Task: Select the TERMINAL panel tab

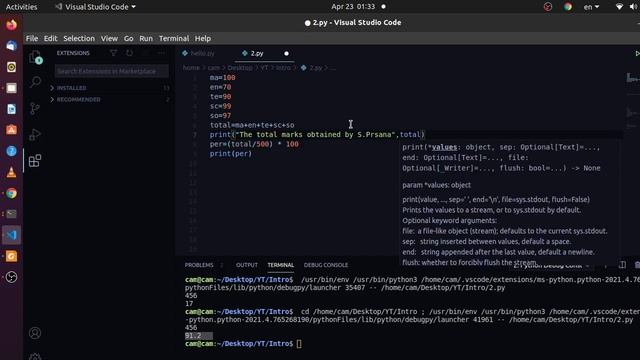Action: (x=281, y=265)
